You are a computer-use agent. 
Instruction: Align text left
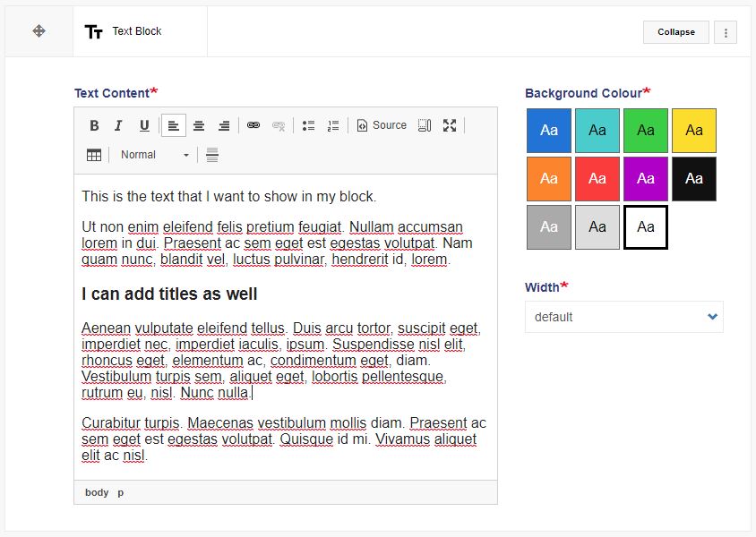[174, 125]
